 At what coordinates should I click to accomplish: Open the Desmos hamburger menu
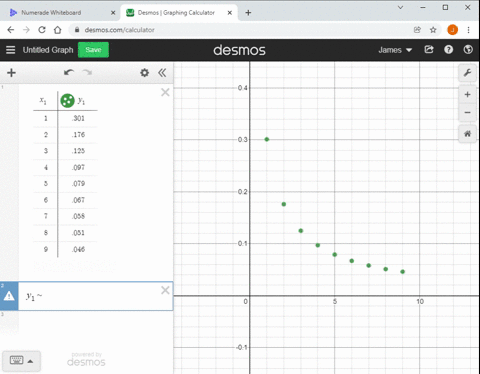click(11, 50)
